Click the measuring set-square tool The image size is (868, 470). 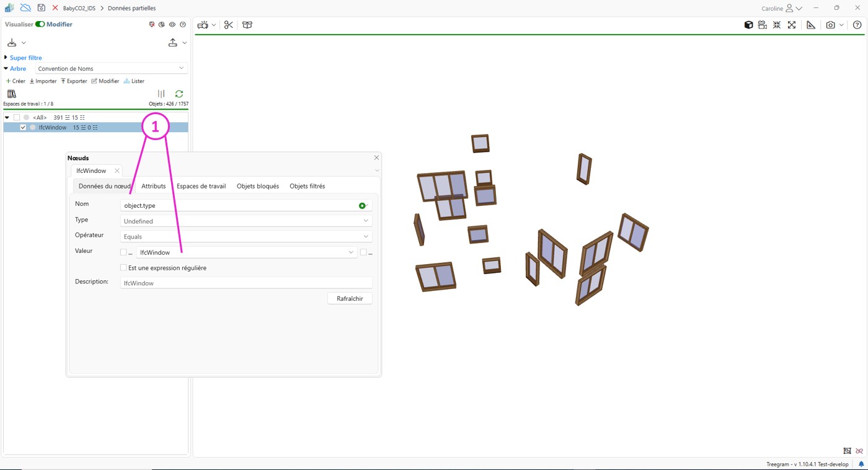[x=811, y=25]
